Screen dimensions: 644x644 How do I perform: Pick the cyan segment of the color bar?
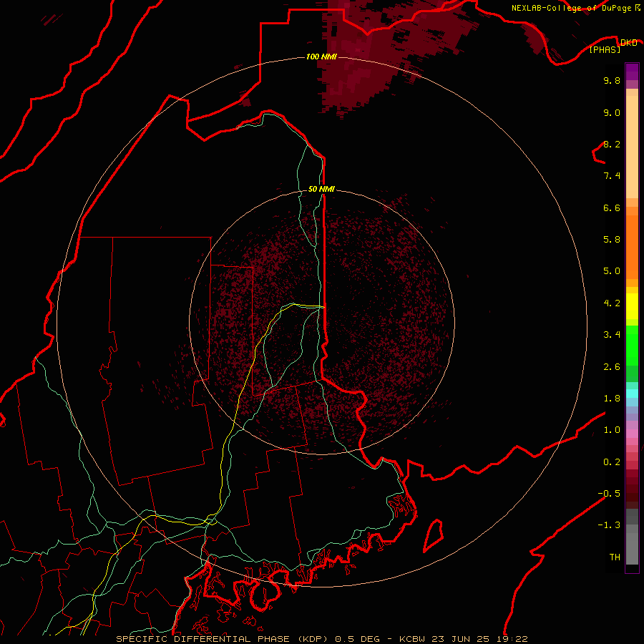[x=632, y=393]
